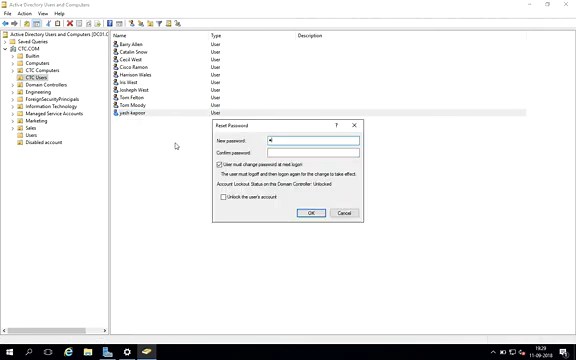
Task: Click the Refresh toolbar icon
Action: pos(89,24)
